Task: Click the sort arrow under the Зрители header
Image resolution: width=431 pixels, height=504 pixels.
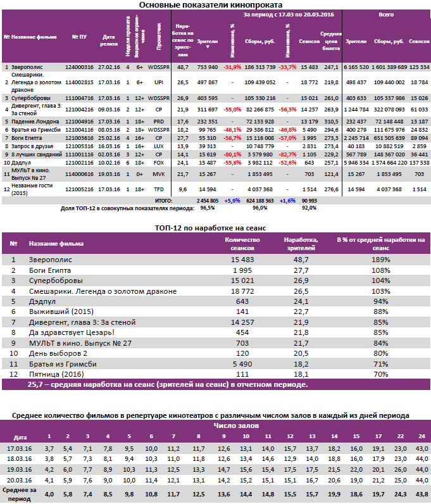Action: [x=208, y=47]
